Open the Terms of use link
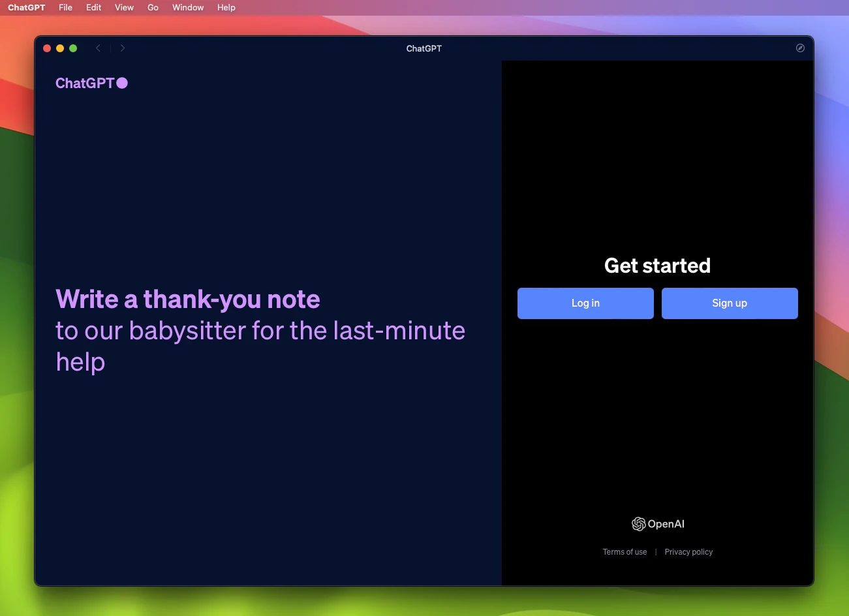The width and height of the screenshot is (849, 616). coord(625,551)
